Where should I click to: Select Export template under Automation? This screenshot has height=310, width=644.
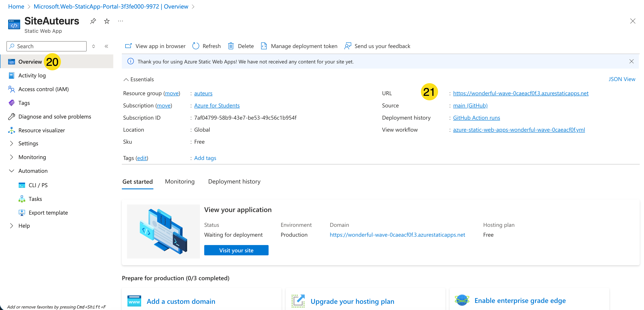(48, 213)
